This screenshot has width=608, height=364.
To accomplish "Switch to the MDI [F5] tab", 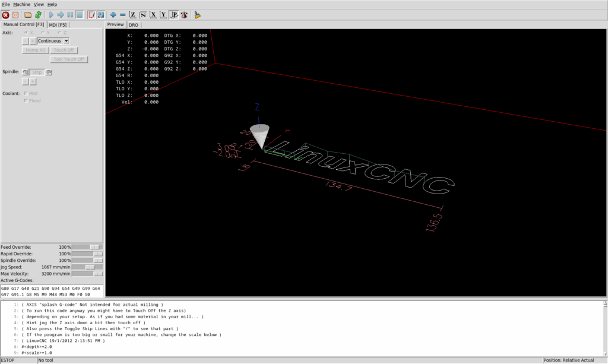I will (x=58, y=24).
